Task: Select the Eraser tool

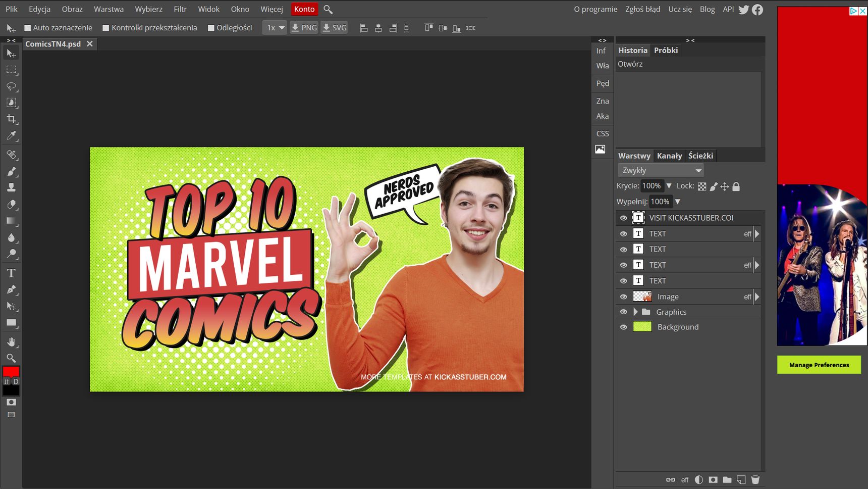Action: (x=11, y=204)
